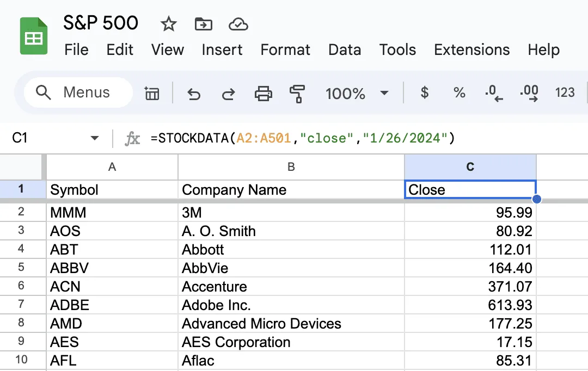Open the Extensions menu

tap(471, 50)
